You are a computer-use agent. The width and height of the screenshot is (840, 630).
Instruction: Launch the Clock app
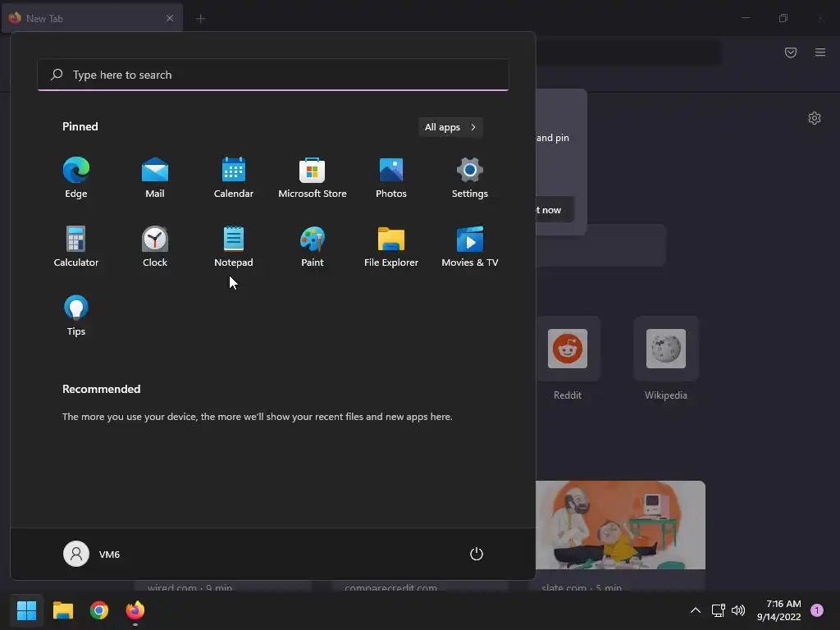pos(155,247)
